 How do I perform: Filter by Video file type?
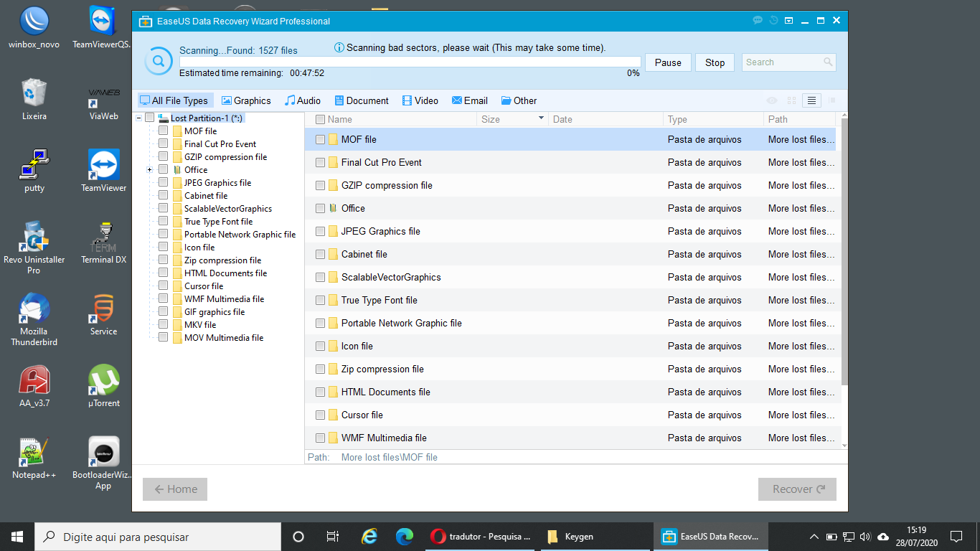(420, 101)
